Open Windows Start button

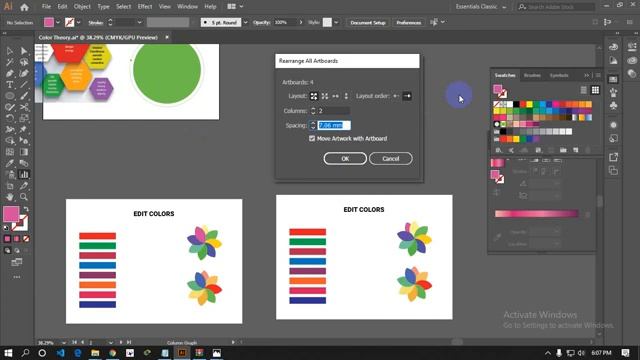(8, 353)
